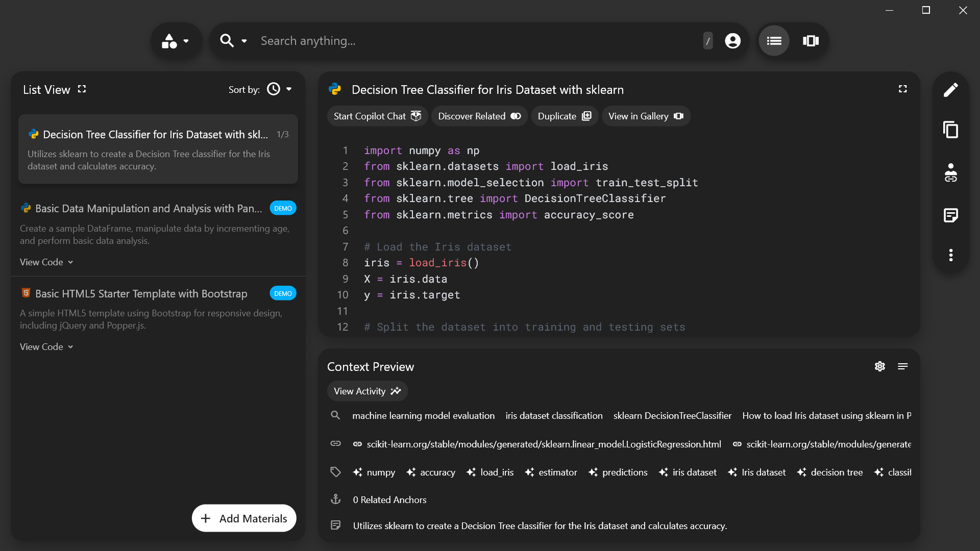Click the copy snippet icon in right sidebar
The width and height of the screenshot is (980, 551).
950,130
